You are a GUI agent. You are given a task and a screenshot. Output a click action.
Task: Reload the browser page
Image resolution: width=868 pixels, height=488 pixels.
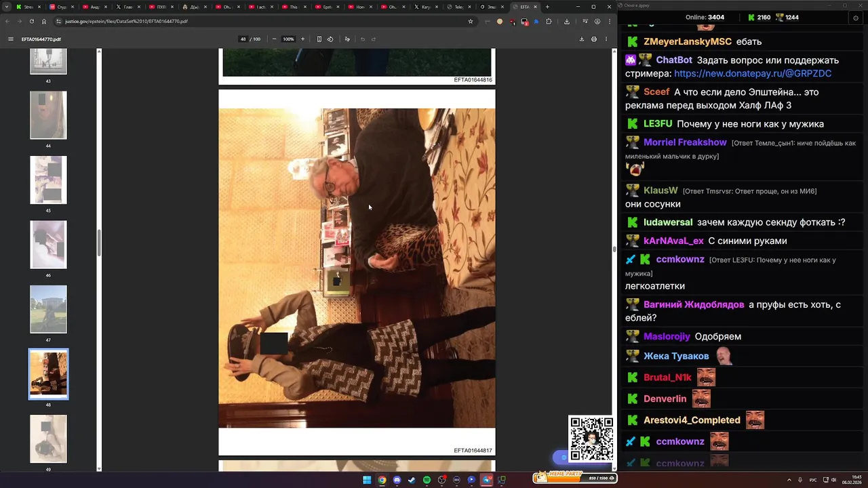31,21
